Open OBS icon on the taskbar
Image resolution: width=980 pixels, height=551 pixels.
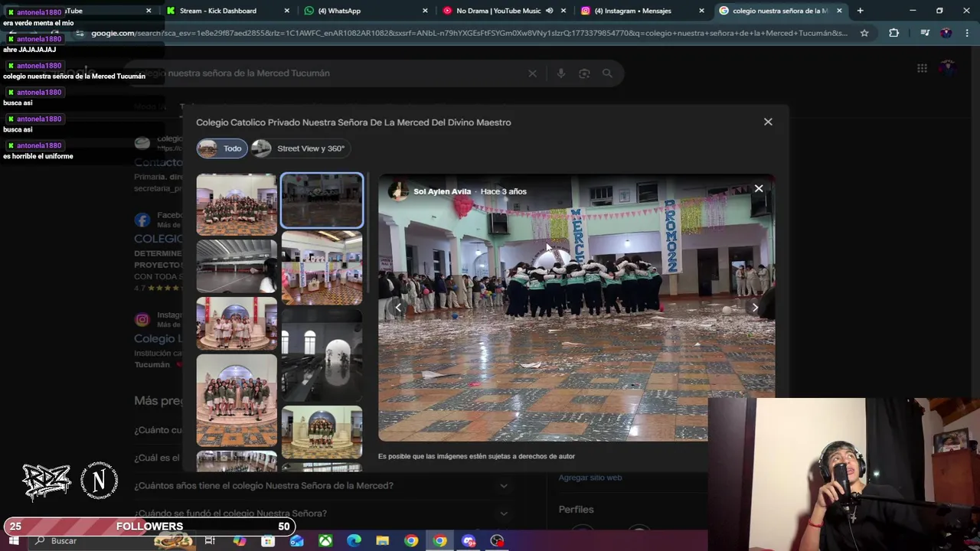(x=498, y=541)
